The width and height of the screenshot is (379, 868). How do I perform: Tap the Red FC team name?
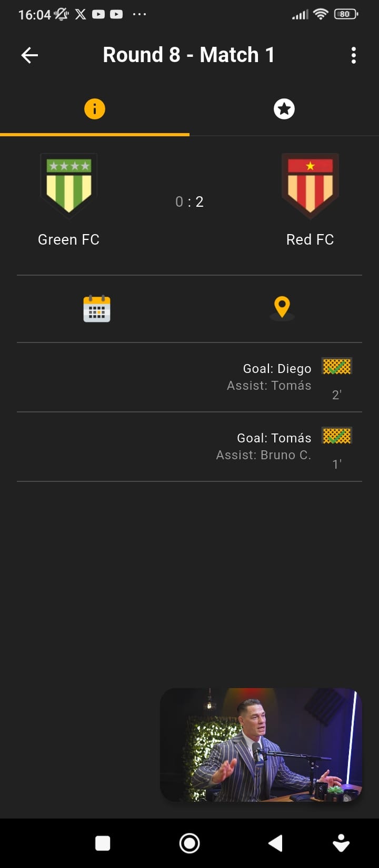coord(310,240)
